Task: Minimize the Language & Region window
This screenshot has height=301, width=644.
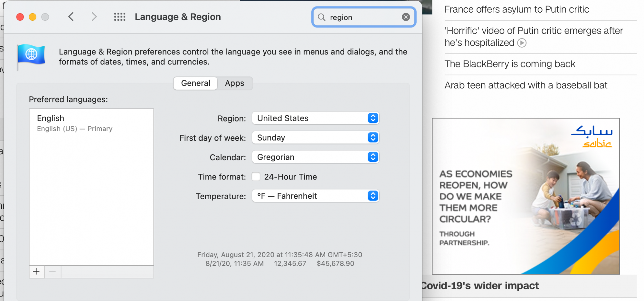Action: (x=33, y=17)
